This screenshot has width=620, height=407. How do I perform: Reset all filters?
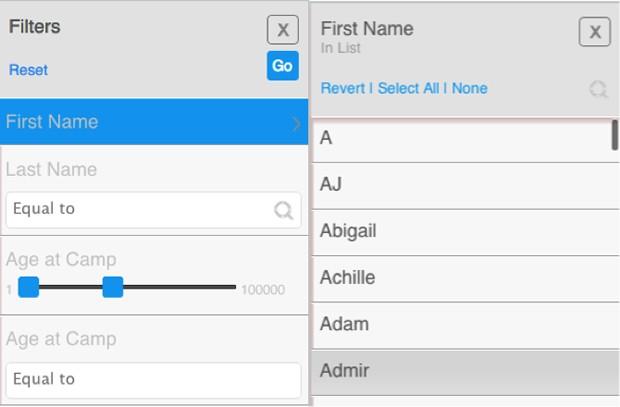point(28,70)
